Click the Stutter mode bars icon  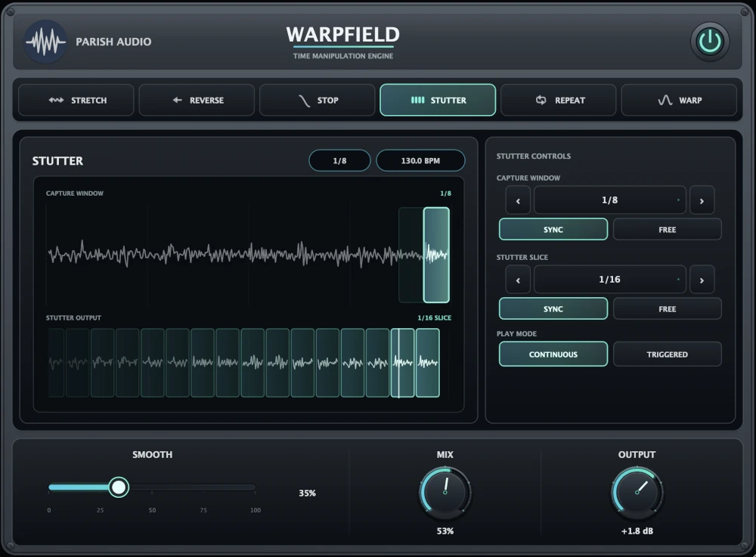click(x=417, y=101)
